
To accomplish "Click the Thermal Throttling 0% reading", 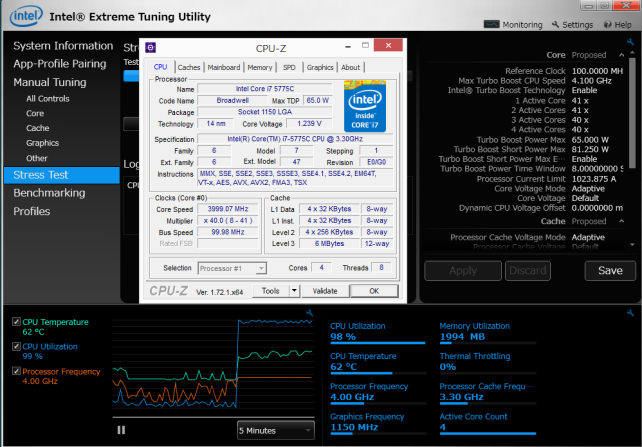I will click(448, 367).
